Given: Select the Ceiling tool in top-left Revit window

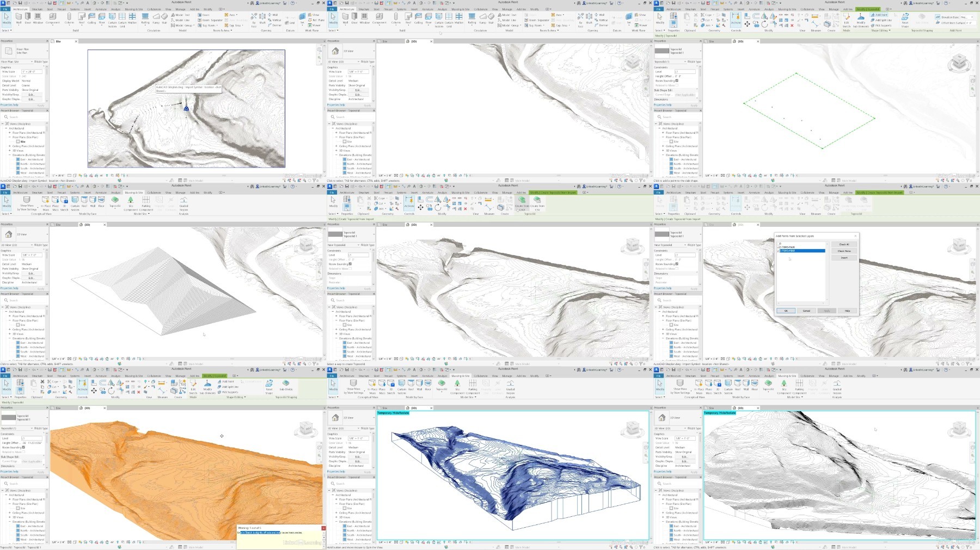Looking at the screenshot, I should coord(91,18).
